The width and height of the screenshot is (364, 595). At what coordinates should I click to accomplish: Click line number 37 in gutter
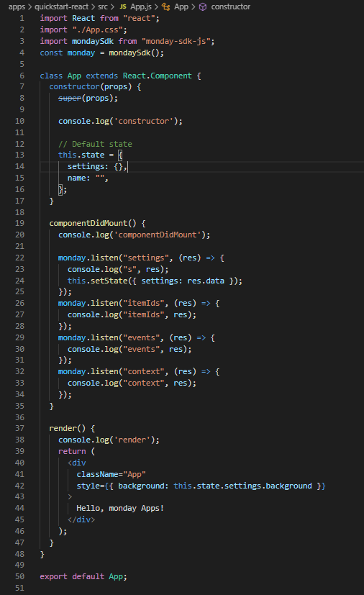[19, 428]
